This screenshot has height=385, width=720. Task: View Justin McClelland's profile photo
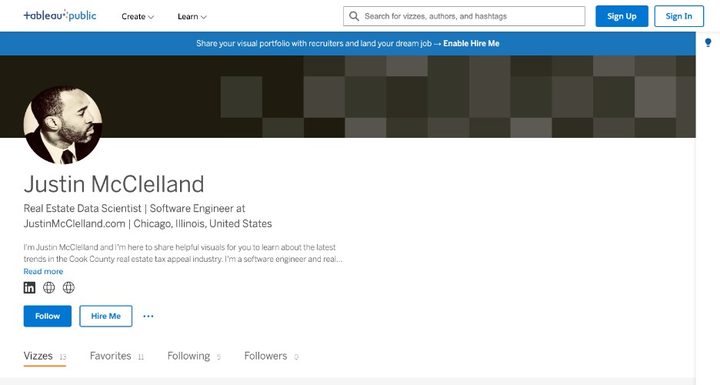pos(63,125)
